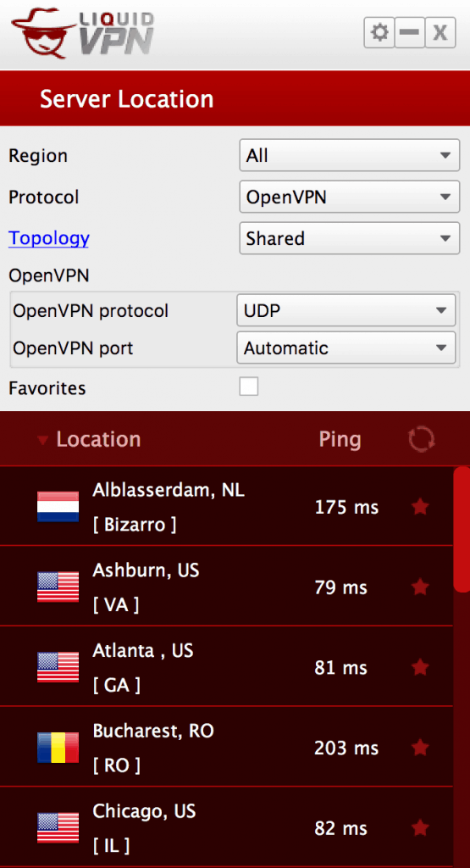Image resolution: width=470 pixels, height=868 pixels.
Task: Click the Netherlands flag icon
Action: click(58, 507)
